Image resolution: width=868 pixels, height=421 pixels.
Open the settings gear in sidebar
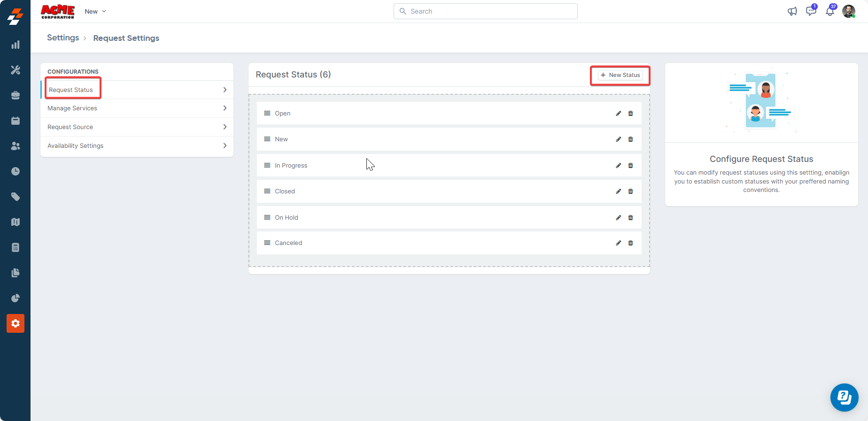(x=15, y=323)
